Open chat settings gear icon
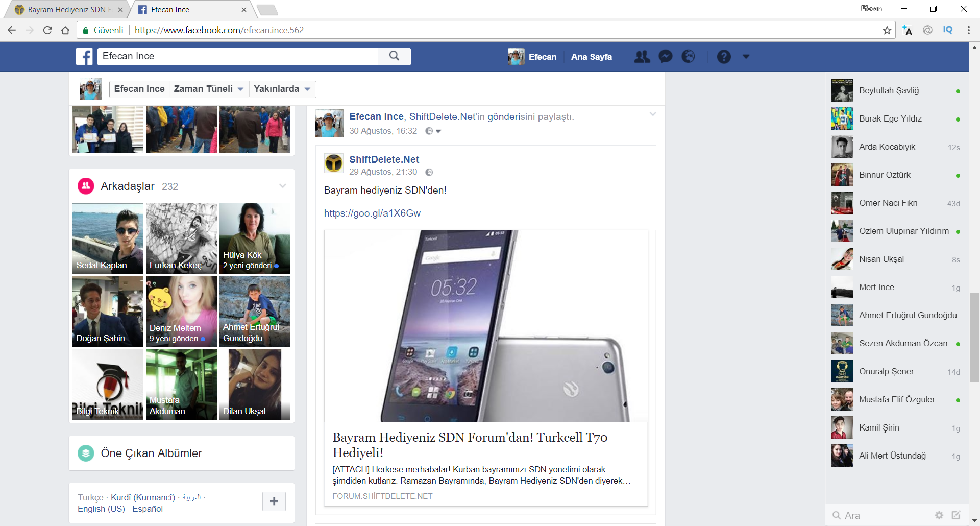 coord(939,515)
